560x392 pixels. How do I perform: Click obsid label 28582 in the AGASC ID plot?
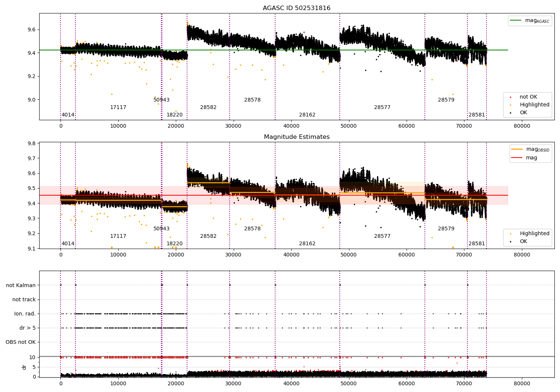(x=208, y=108)
